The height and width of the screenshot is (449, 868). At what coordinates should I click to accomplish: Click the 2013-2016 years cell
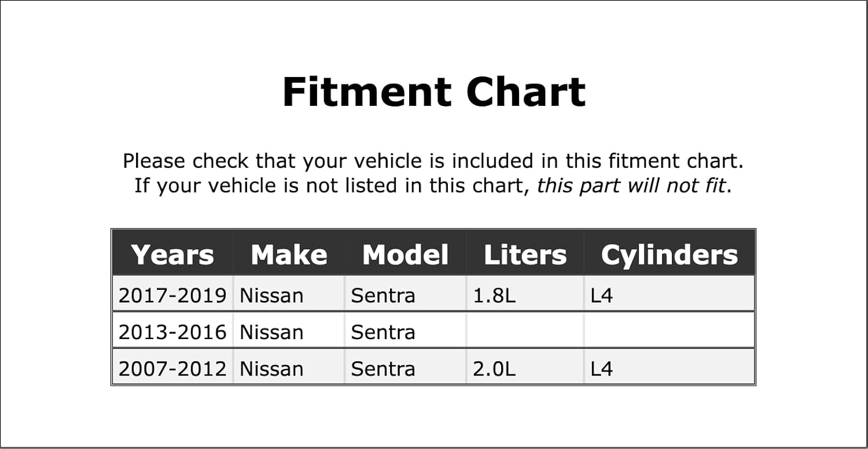pyautogui.click(x=172, y=332)
